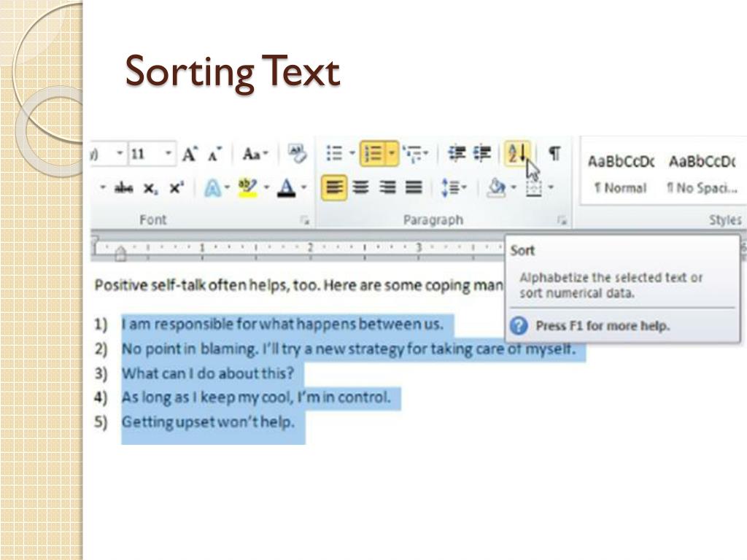This screenshot has height=560, width=747.
Task: Toggle Justify alignment
Action: click(x=414, y=187)
